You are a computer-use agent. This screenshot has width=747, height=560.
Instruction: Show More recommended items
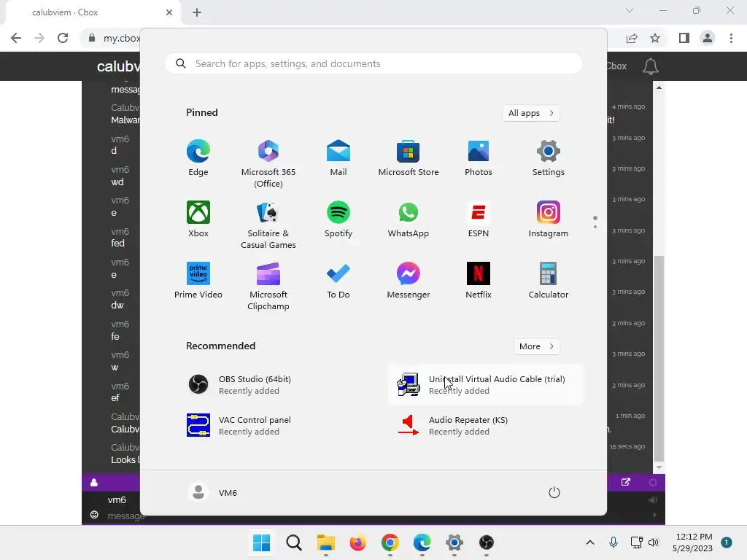(x=536, y=346)
